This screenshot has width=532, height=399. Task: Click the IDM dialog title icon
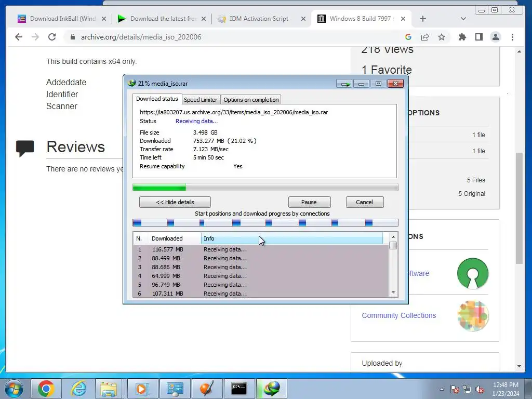132,83
